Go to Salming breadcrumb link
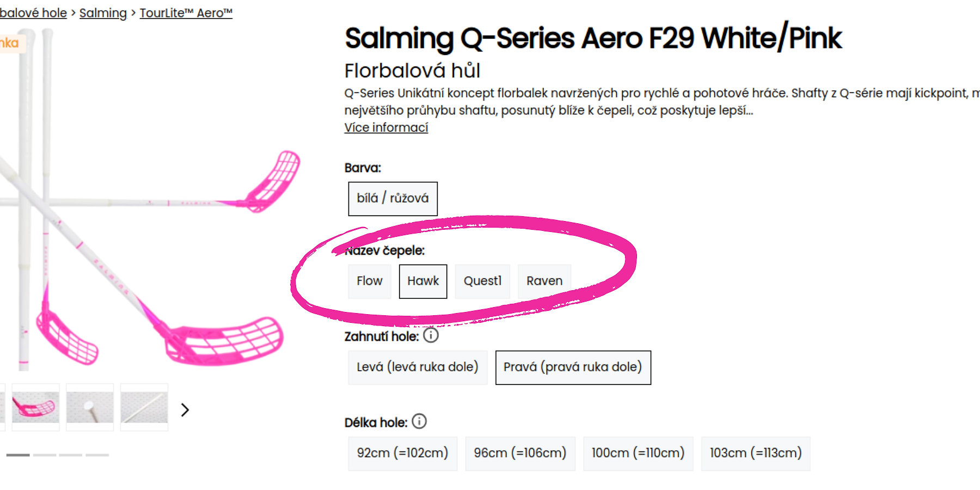This screenshot has width=980, height=490. pos(103,13)
